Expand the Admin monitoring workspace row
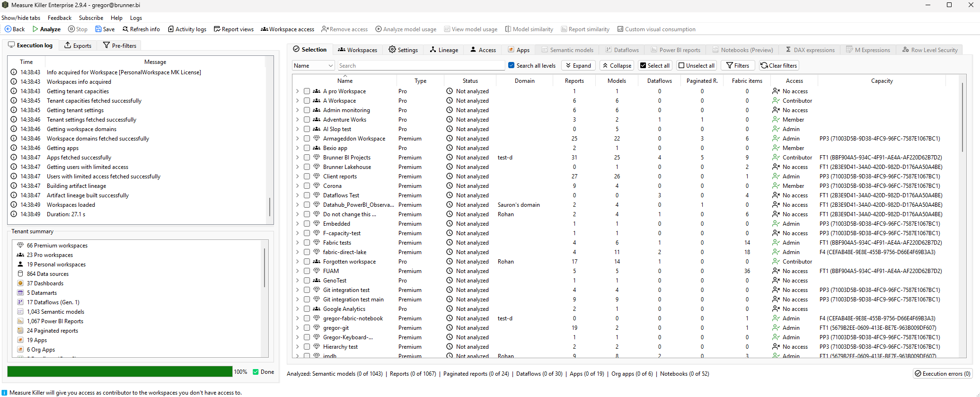 (297, 110)
